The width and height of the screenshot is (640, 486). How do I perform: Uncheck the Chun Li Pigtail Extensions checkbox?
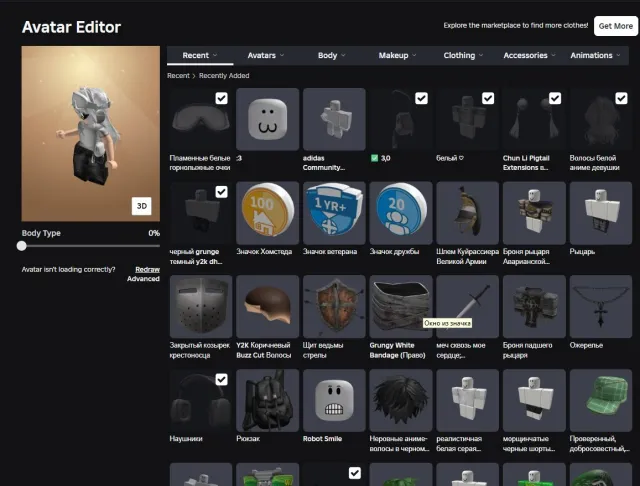[555, 98]
